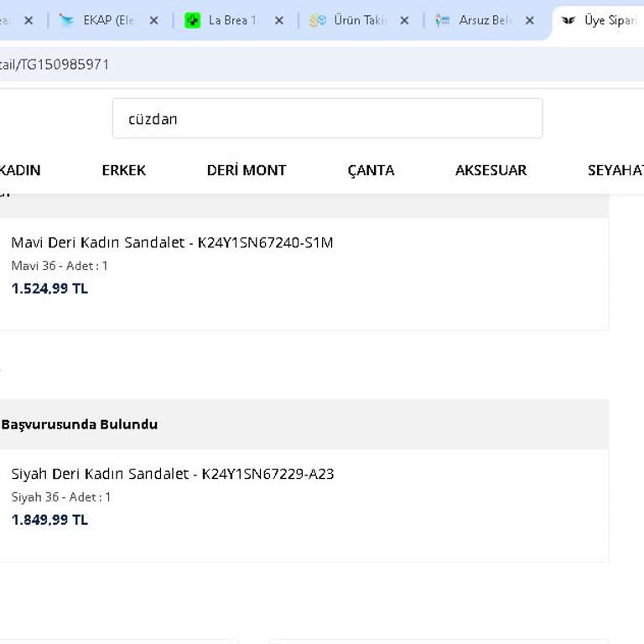Open the DERİ MONT category menu
Image resolution: width=644 pixels, height=644 pixels.
tap(247, 170)
